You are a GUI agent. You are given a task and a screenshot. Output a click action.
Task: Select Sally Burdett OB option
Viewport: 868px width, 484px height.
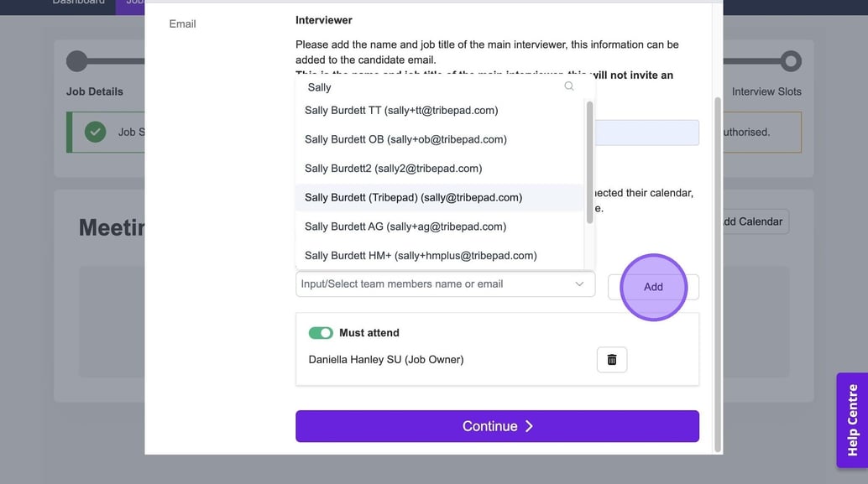(405, 139)
